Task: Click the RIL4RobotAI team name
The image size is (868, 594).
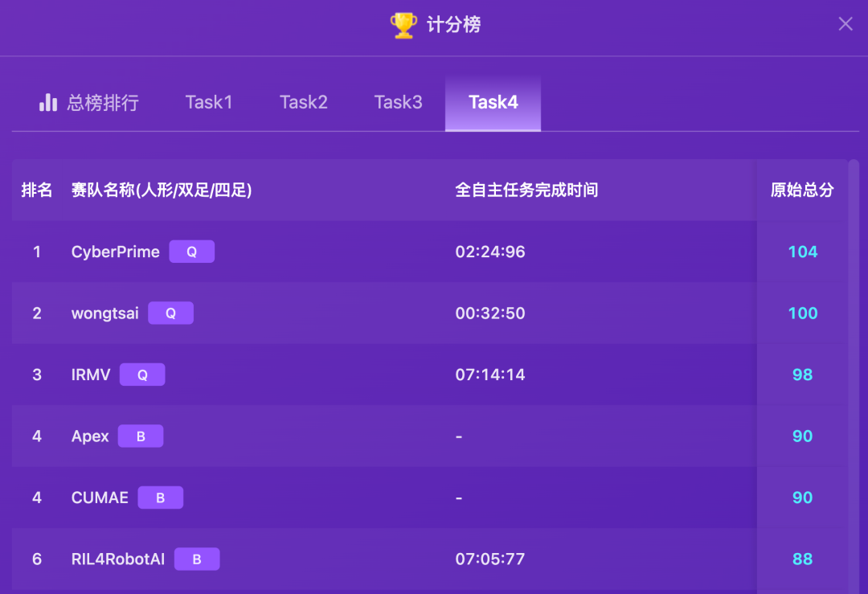Action: click(x=118, y=559)
